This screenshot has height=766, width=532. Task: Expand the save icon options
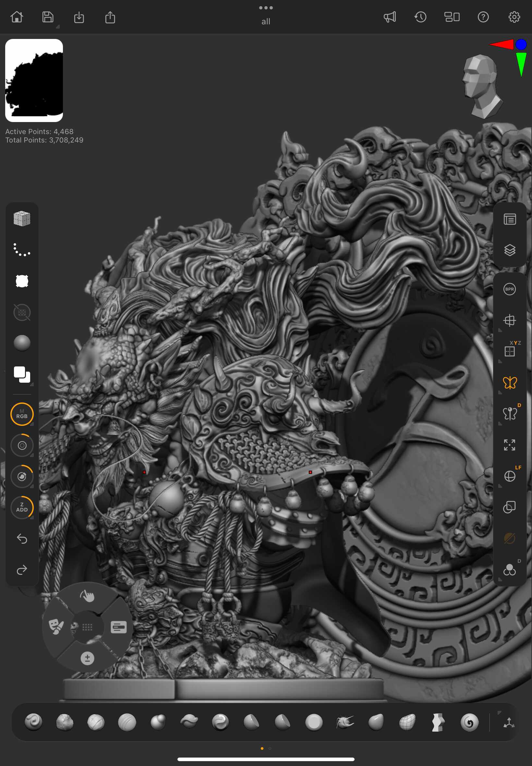(57, 27)
